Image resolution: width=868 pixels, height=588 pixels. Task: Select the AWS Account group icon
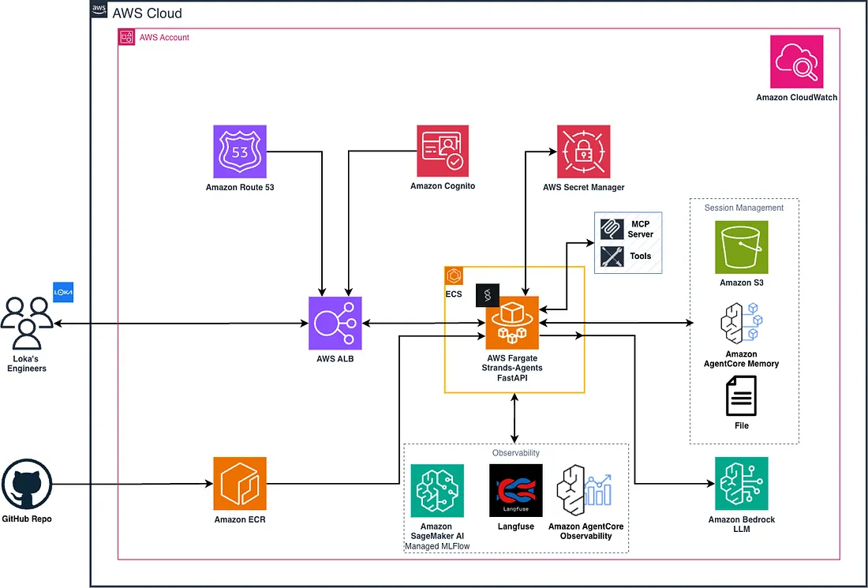pos(127,37)
